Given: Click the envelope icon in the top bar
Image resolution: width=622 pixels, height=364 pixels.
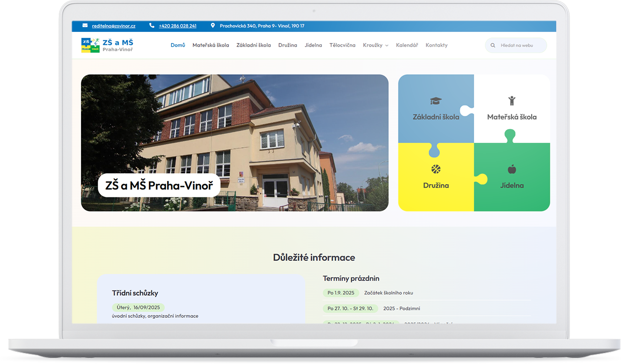Looking at the screenshot, I should (84, 26).
